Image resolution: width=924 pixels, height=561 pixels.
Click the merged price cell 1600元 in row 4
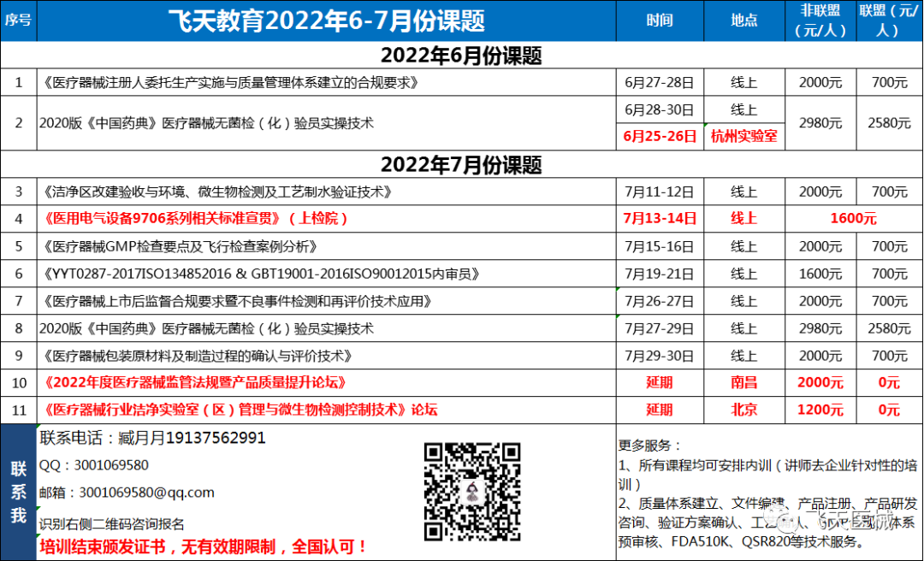(854, 219)
